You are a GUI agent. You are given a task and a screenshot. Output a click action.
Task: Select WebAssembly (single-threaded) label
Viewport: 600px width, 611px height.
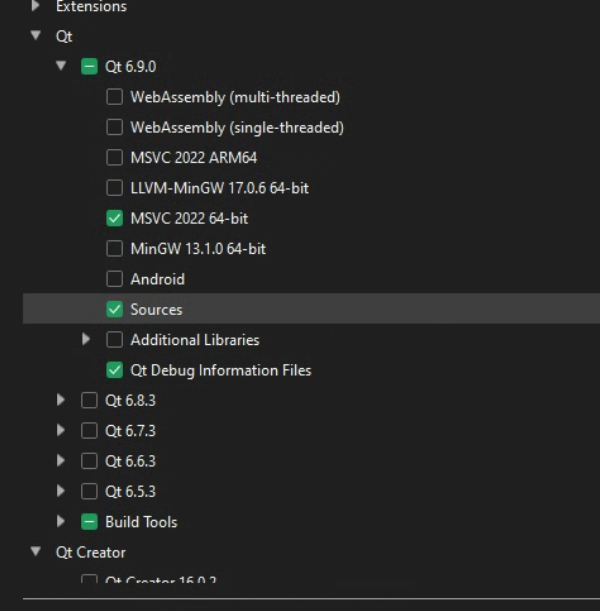tap(237, 128)
